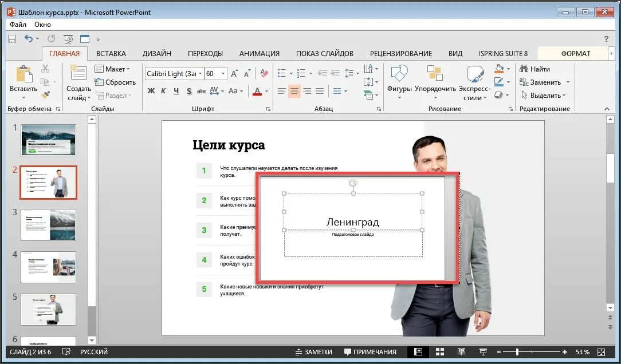
Task: Click the Clear Formatting eraser icon
Action: point(264,74)
